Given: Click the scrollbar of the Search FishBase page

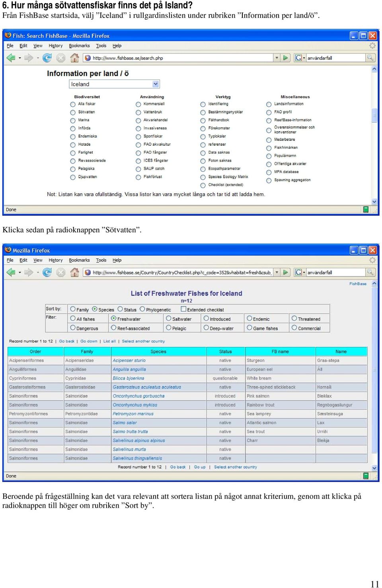Looking at the screenshot, I should point(374,135).
